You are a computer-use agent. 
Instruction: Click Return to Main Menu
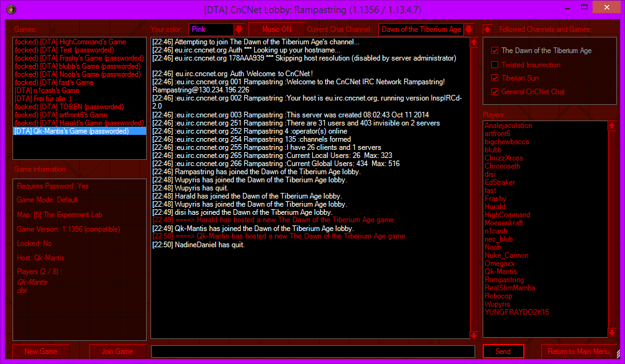pyautogui.click(x=579, y=352)
